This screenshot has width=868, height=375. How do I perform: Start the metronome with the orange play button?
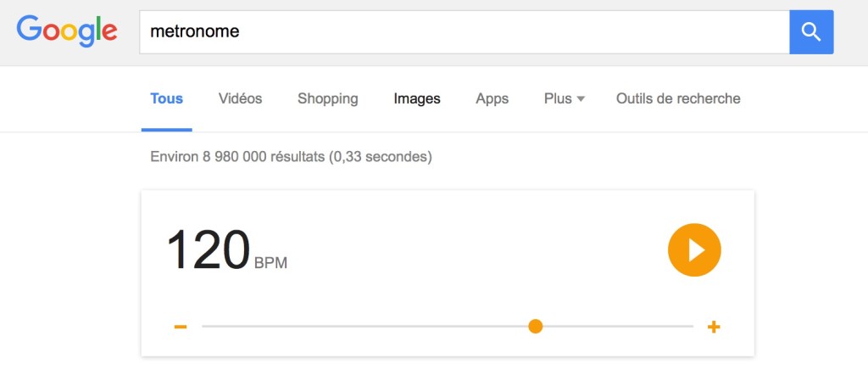pyautogui.click(x=694, y=249)
